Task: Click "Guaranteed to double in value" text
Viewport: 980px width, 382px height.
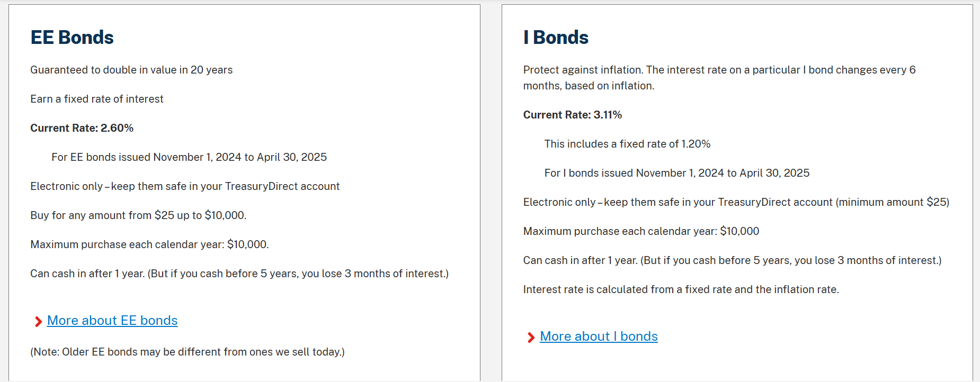Action: point(131,69)
